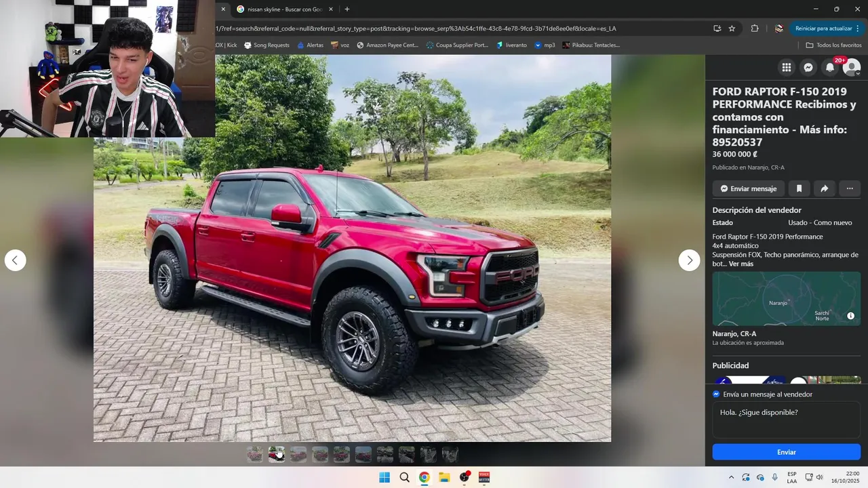Image resolution: width=868 pixels, height=488 pixels.
Task: Open the 'mp3' bookmark
Action: [x=545, y=45]
